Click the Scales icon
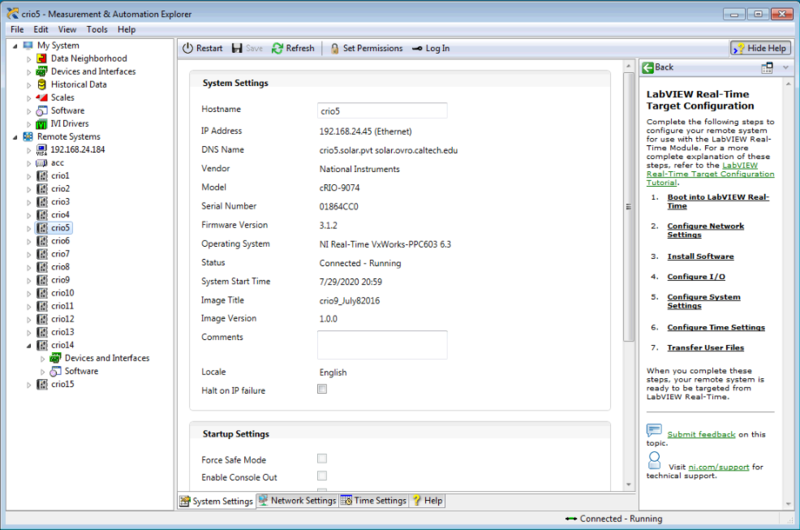 [x=42, y=97]
